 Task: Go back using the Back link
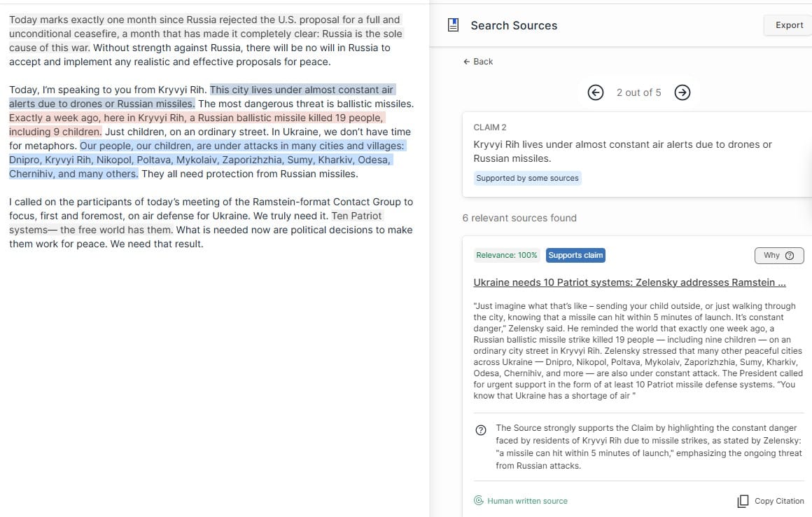pyautogui.click(x=478, y=62)
